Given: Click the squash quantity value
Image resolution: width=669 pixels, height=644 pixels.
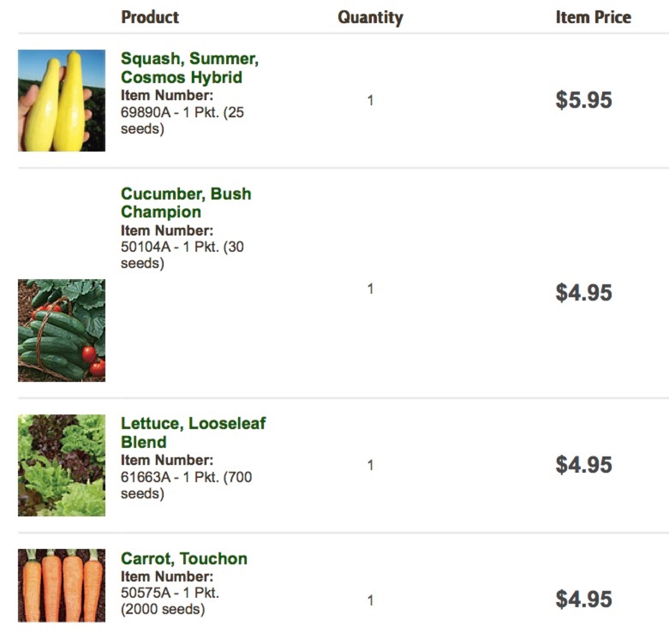Looking at the screenshot, I should (x=370, y=101).
